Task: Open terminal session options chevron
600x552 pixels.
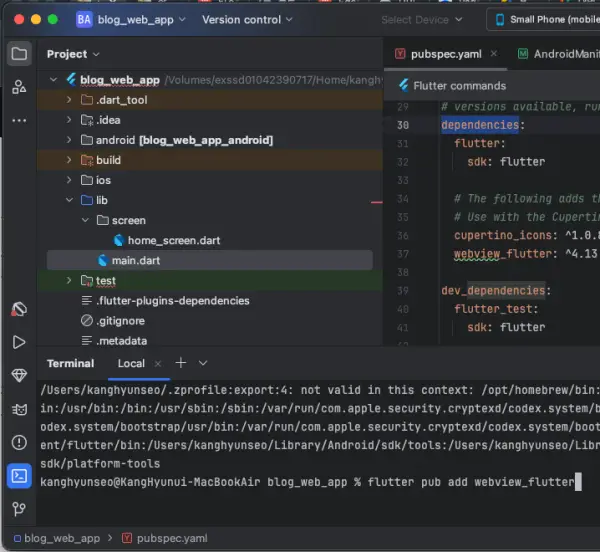Action: coord(203,363)
